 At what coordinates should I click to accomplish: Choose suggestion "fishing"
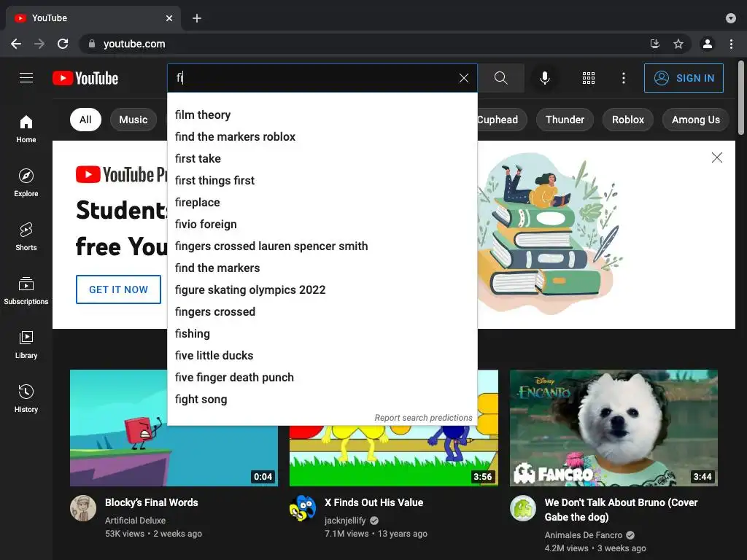click(322, 334)
